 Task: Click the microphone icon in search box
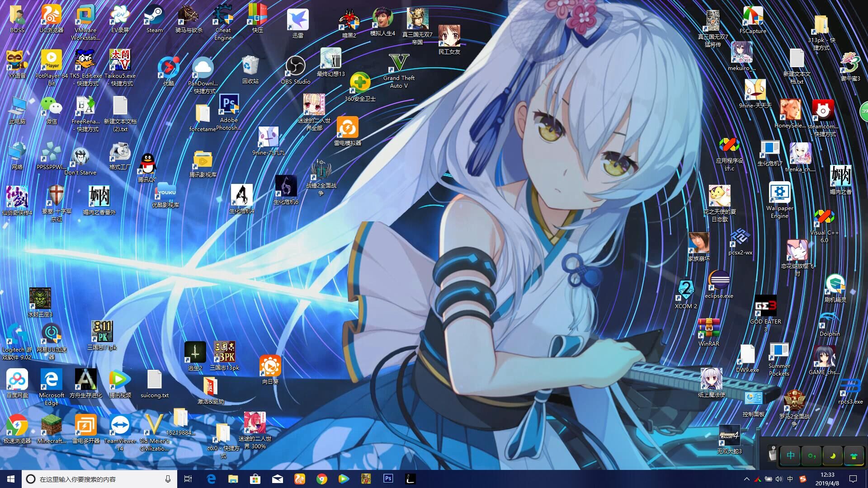click(x=168, y=479)
